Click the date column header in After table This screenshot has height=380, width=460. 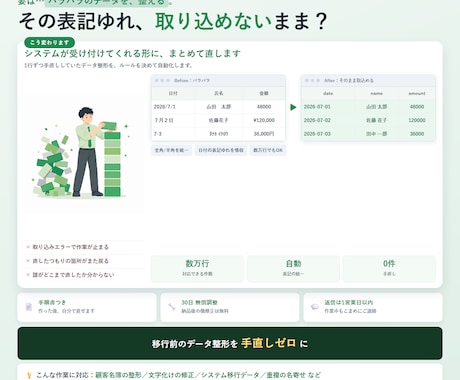tap(328, 93)
